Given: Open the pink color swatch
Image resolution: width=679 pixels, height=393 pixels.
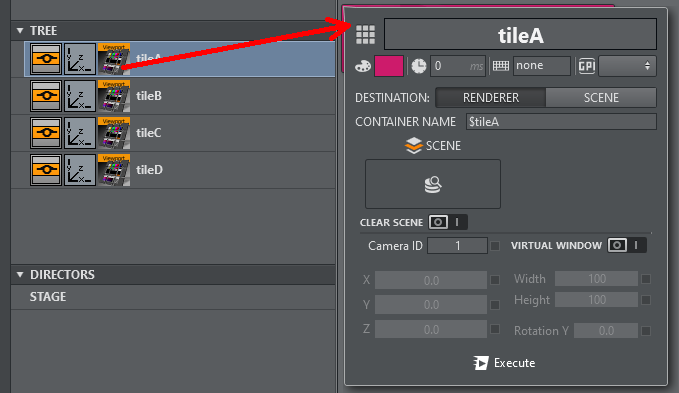Looking at the screenshot, I should tap(388, 66).
